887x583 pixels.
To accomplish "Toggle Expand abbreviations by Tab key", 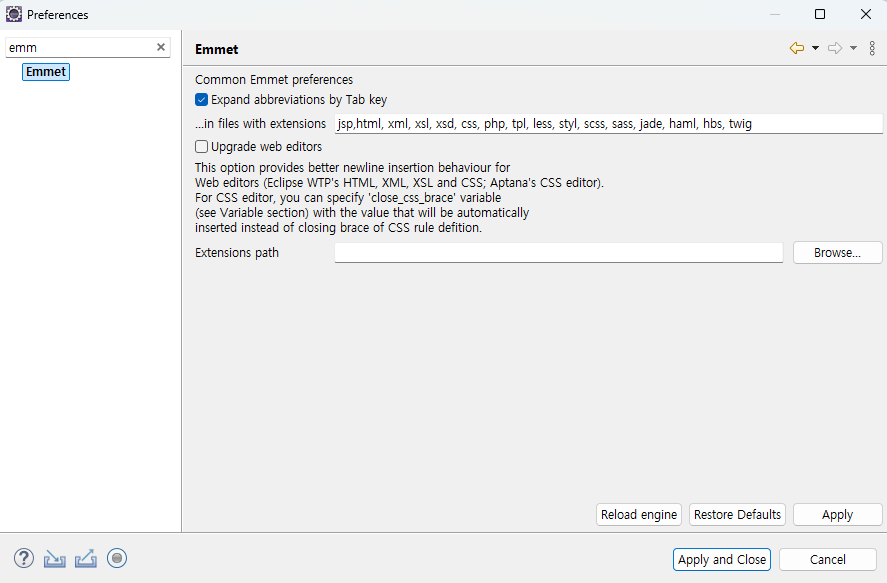I will click(x=202, y=100).
